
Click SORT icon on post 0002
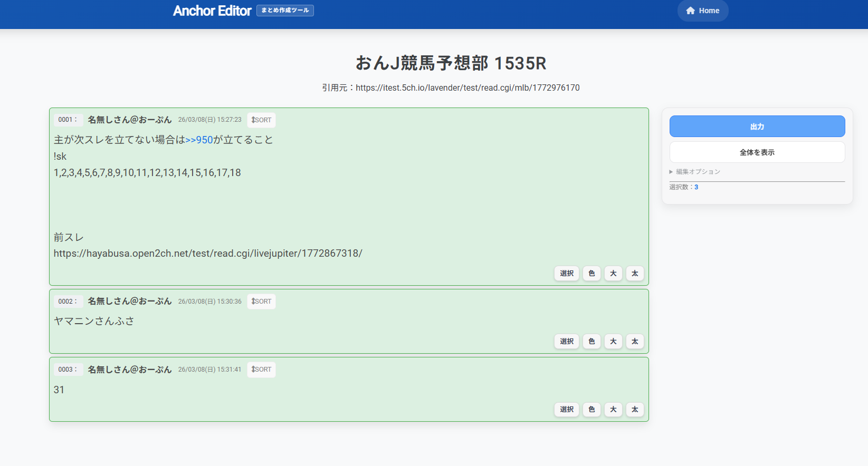tap(261, 302)
